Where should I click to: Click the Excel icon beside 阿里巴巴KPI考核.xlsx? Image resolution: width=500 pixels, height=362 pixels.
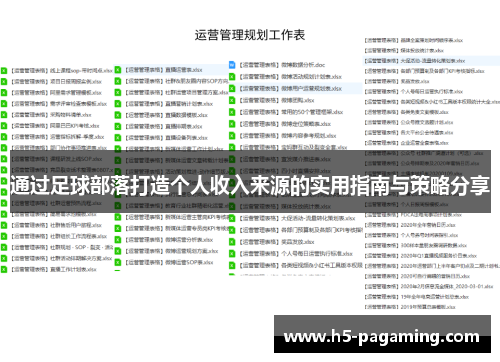point(4,126)
